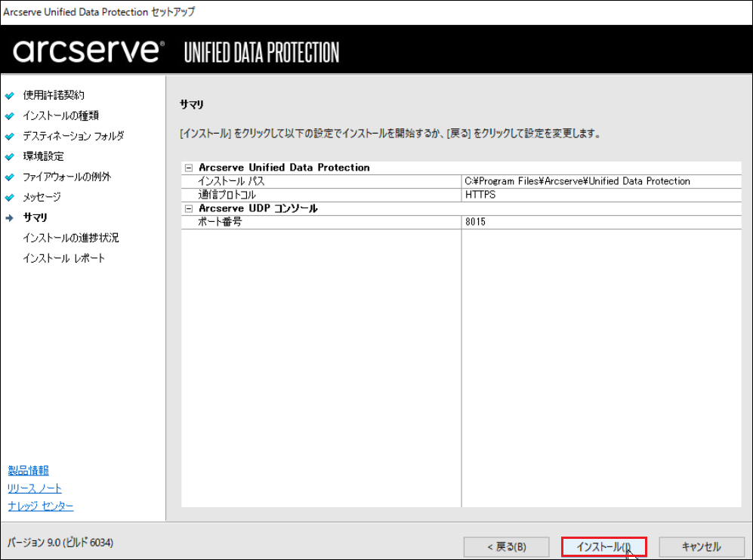Select the インストールの種類 step
This screenshot has width=753, height=560.
61,115
